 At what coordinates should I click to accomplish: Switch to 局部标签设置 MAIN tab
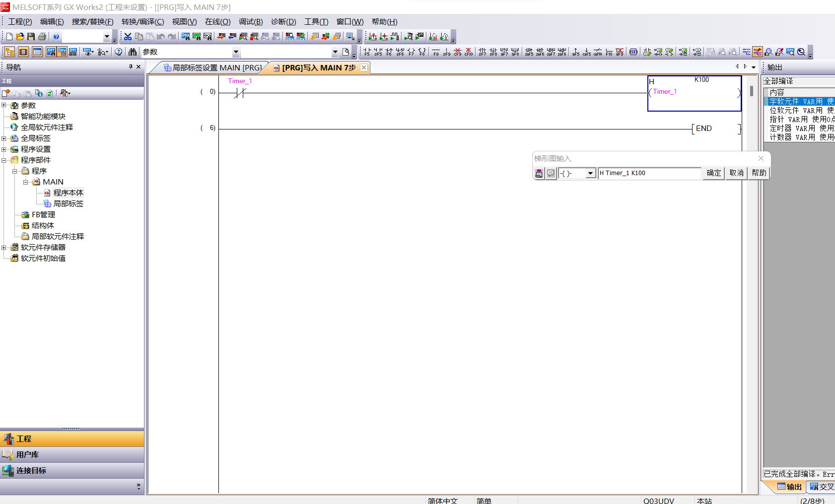(213, 68)
